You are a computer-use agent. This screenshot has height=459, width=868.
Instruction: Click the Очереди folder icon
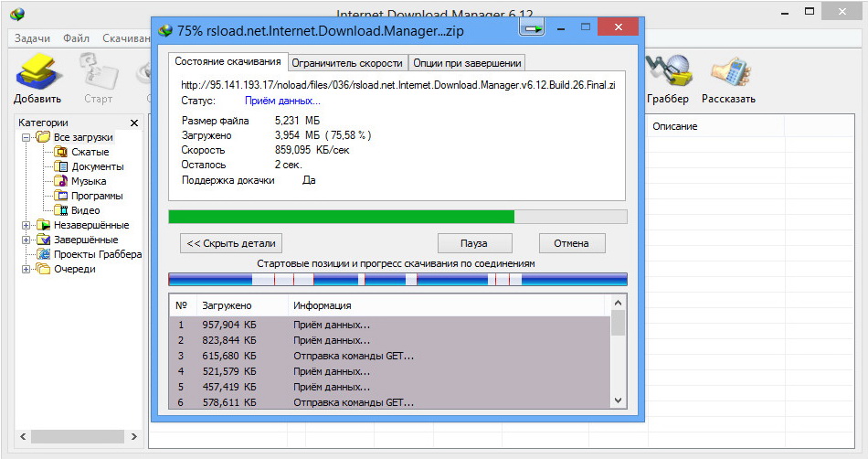coord(43,269)
